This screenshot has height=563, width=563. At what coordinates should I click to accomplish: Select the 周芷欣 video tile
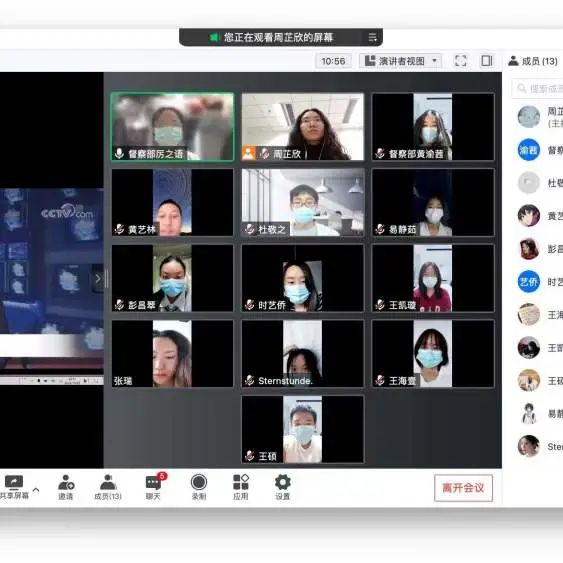303,127
